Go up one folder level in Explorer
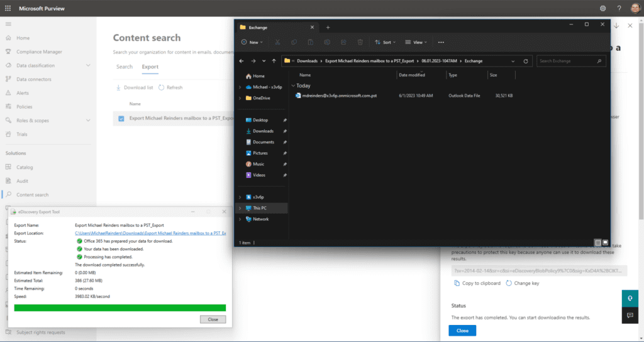This screenshot has width=644, height=342. (274, 61)
